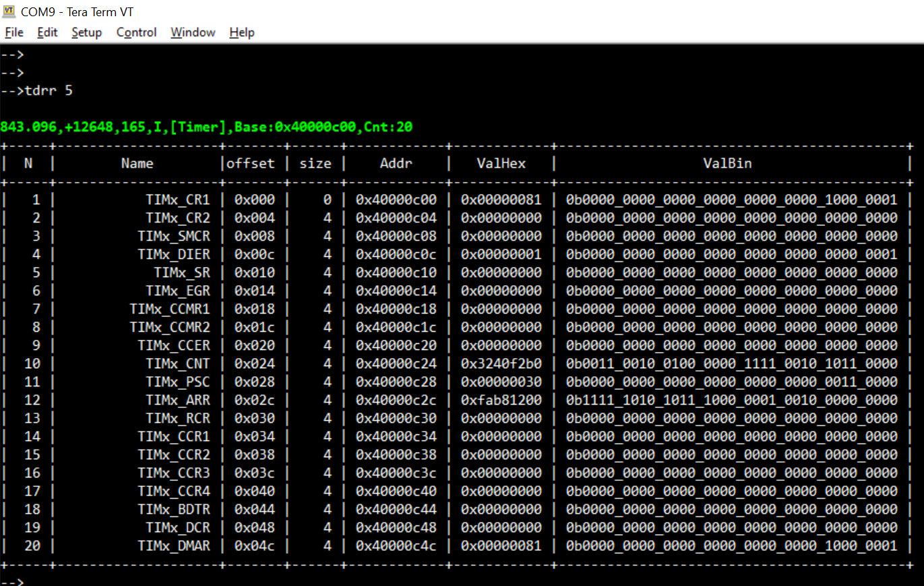Open the Setup menu
Image resolution: width=924 pixels, height=586 pixels.
[87, 32]
